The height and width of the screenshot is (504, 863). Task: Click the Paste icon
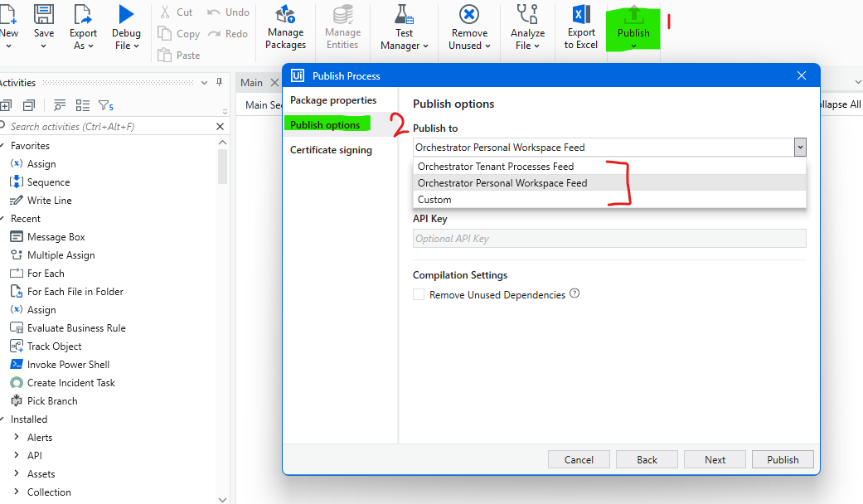179,55
